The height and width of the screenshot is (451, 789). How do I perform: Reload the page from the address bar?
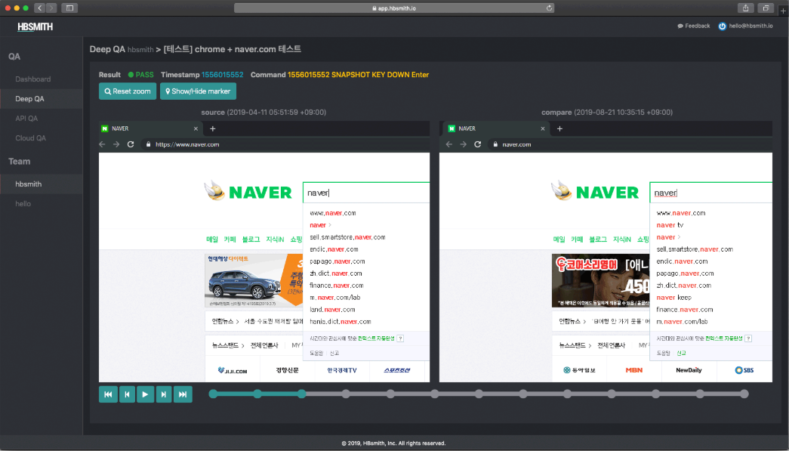550,8
